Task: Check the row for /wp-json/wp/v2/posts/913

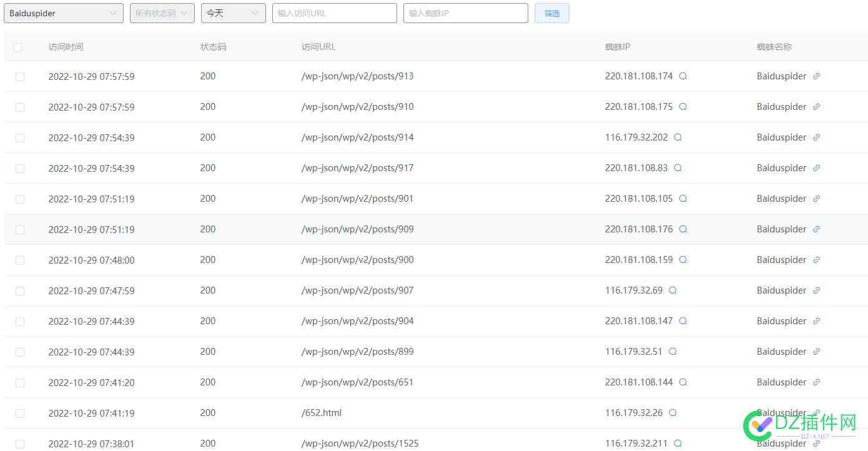Action: 20,77
